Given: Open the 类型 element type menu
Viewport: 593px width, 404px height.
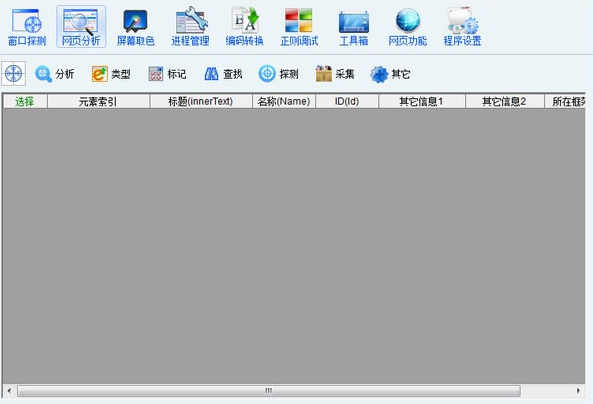Looking at the screenshot, I should [x=111, y=74].
